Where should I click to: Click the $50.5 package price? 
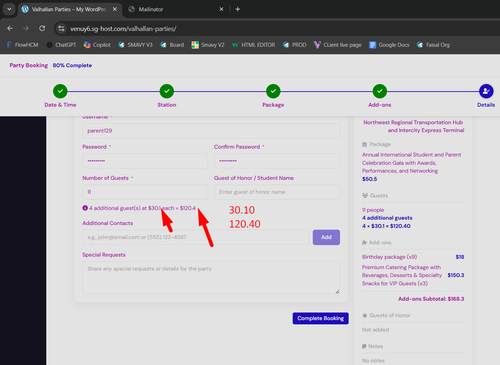coord(370,179)
